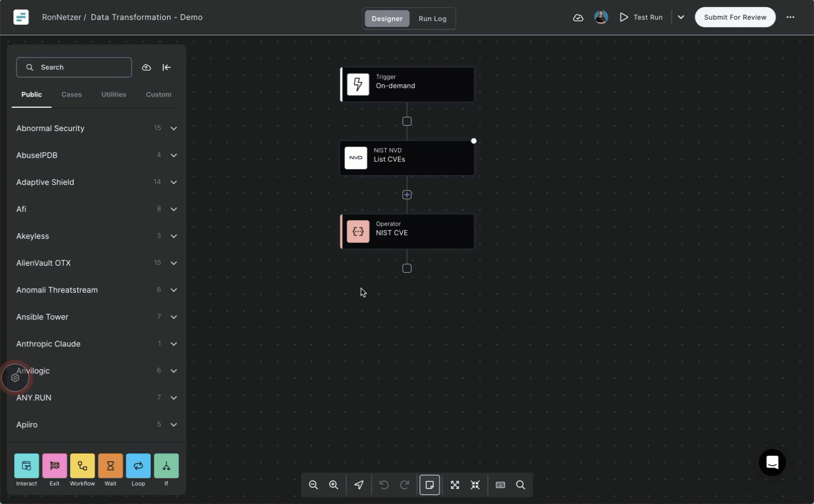
Task: Open keyboard shortcuts icon
Action: (500, 485)
